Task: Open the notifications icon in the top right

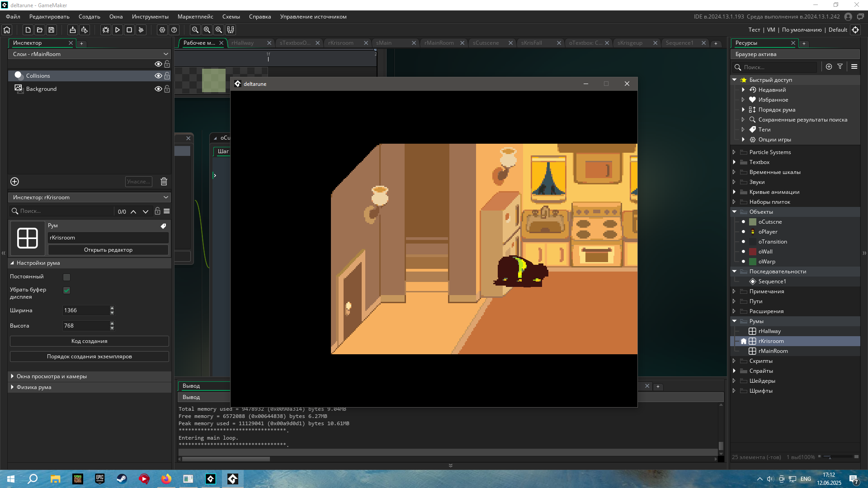Action: pyautogui.click(x=860, y=17)
